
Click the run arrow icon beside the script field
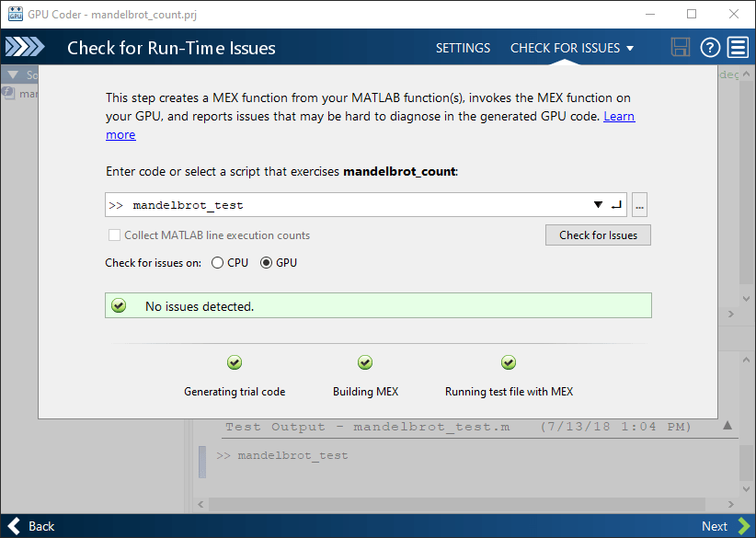pos(616,204)
